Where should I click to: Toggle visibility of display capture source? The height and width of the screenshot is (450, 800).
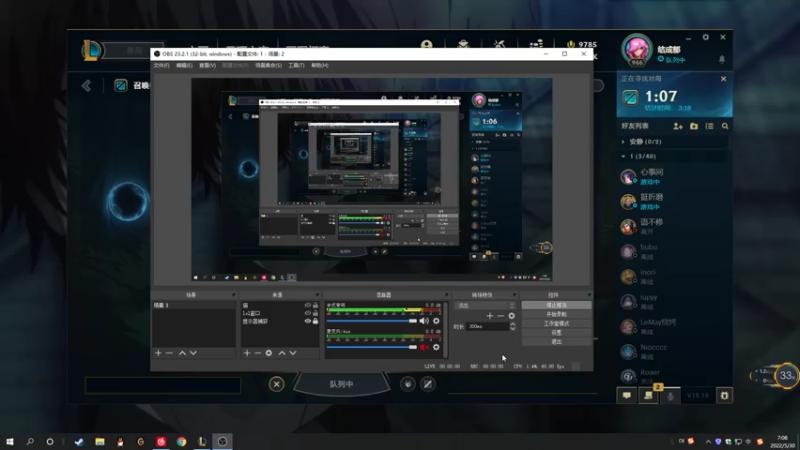(308, 321)
